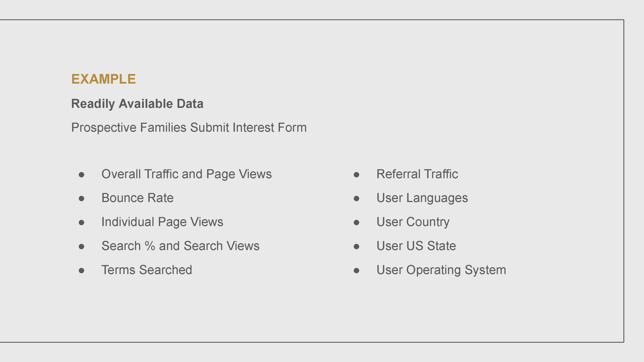This screenshot has height=362, width=644.
Task: Click the User Country item
Action: coord(413,222)
